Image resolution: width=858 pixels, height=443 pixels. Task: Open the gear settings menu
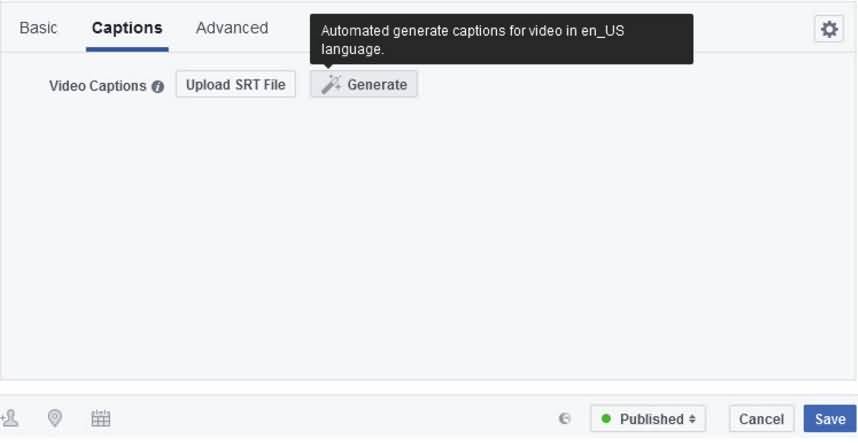tap(829, 30)
